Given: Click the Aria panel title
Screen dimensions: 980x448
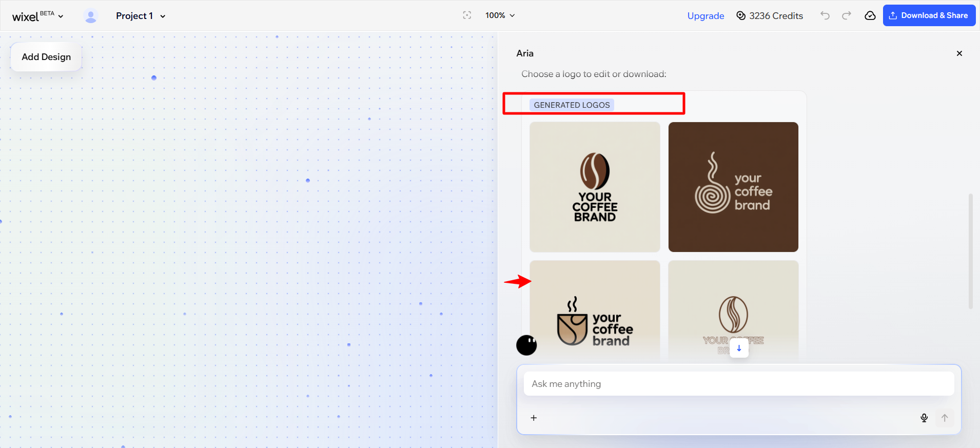Looking at the screenshot, I should 525,53.
